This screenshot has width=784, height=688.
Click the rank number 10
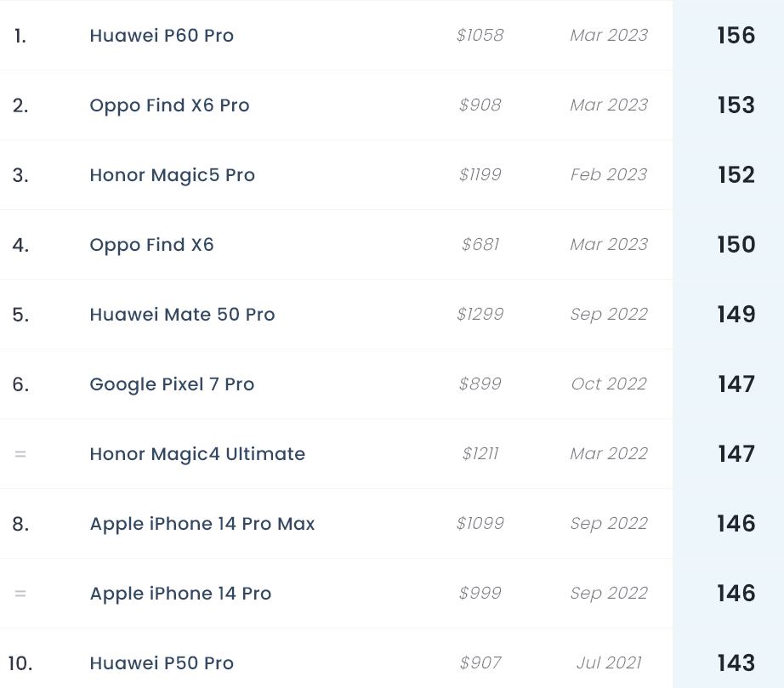click(20, 663)
